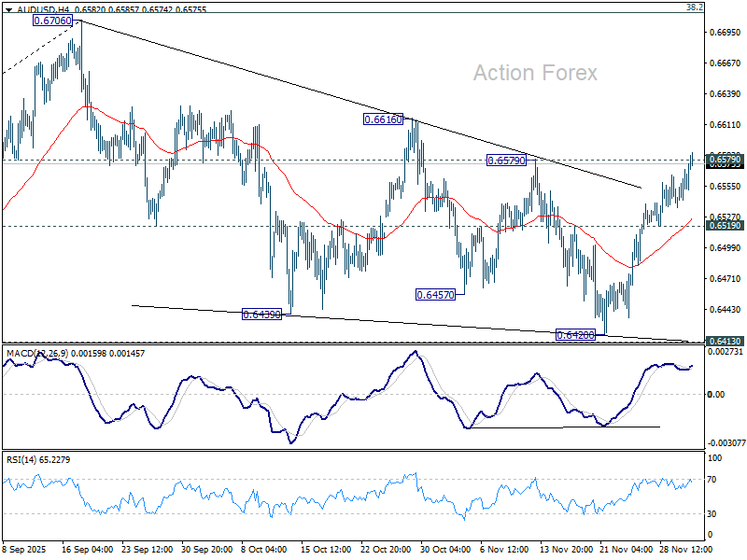Click the MACD(12,26,9) indicator label
The image size is (747, 560).
[x=37, y=354]
